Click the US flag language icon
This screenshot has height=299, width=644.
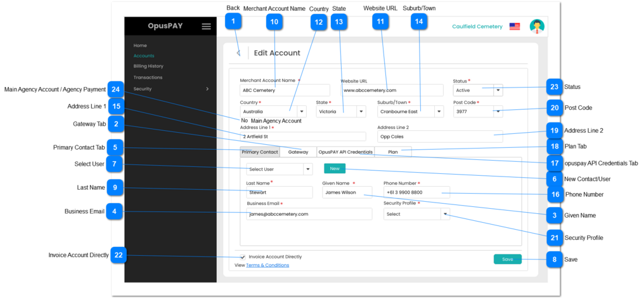click(x=515, y=27)
